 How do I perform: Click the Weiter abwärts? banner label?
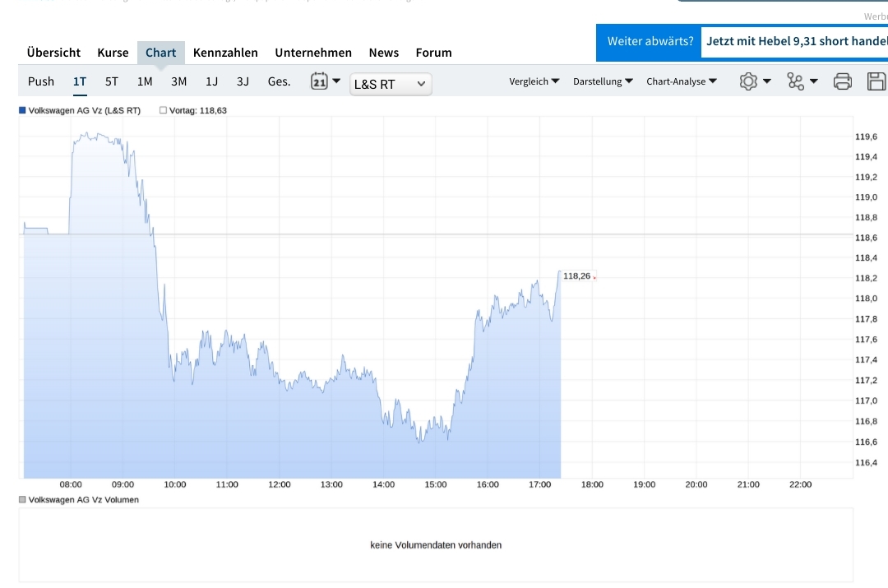[650, 41]
